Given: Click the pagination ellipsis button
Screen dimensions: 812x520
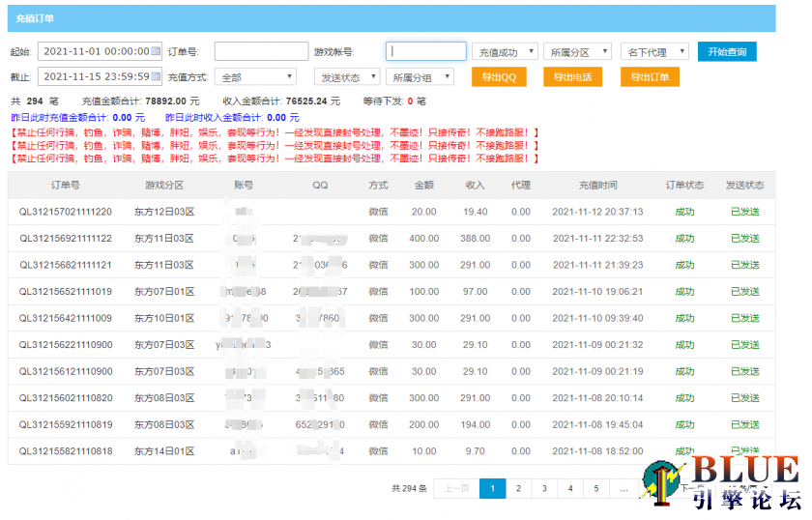Looking at the screenshot, I should click(623, 489).
